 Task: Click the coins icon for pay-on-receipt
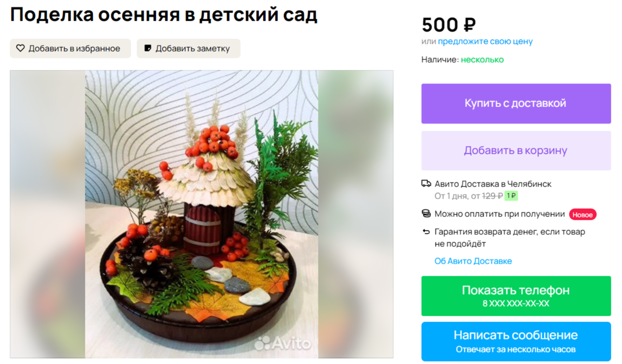coord(426,214)
